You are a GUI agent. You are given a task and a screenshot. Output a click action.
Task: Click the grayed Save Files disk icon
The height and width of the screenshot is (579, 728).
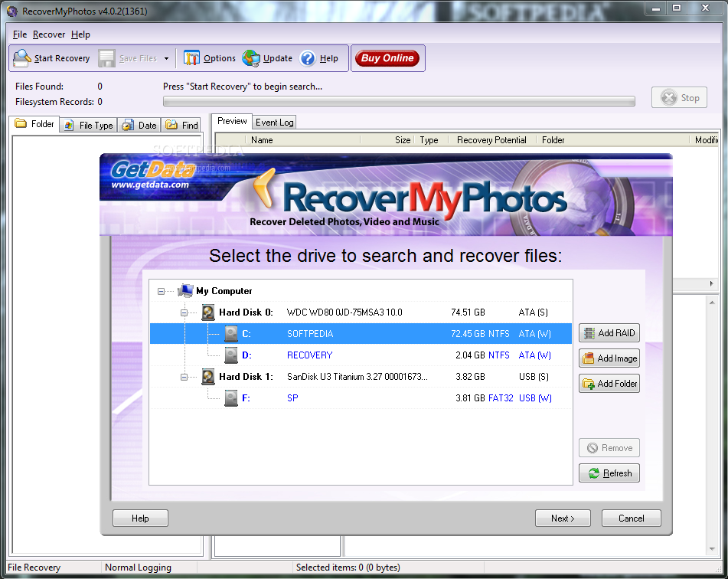[106, 58]
